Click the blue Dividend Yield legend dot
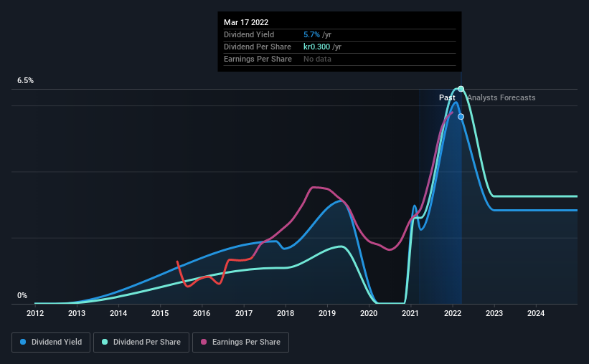The image size is (589, 364). (x=23, y=342)
